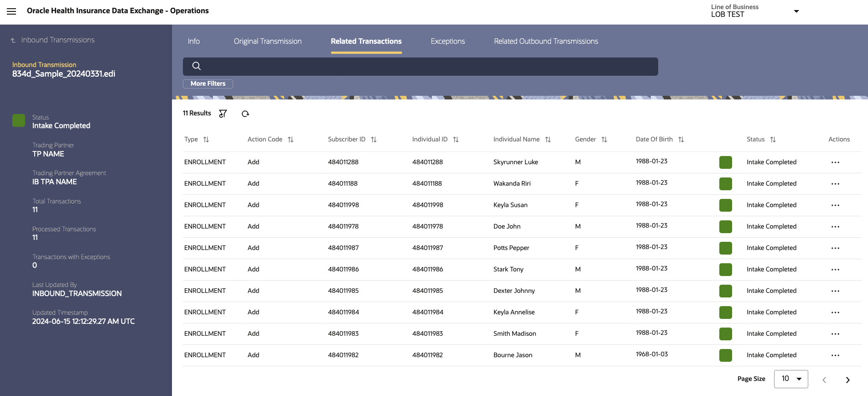Select the Related Transactions tab
Screen dimensions: 868x396
366,41
